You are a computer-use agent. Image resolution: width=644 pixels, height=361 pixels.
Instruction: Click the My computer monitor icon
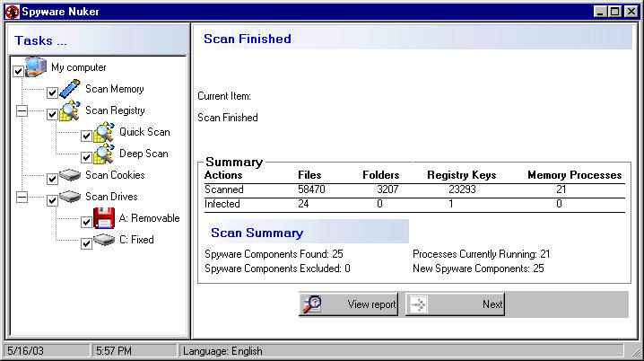point(36,66)
